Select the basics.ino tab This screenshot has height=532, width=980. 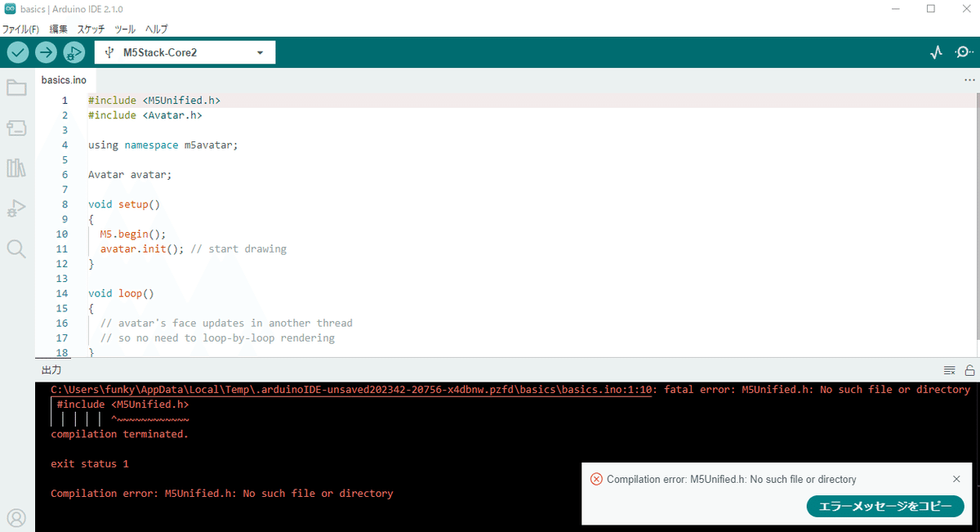tap(64, 80)
